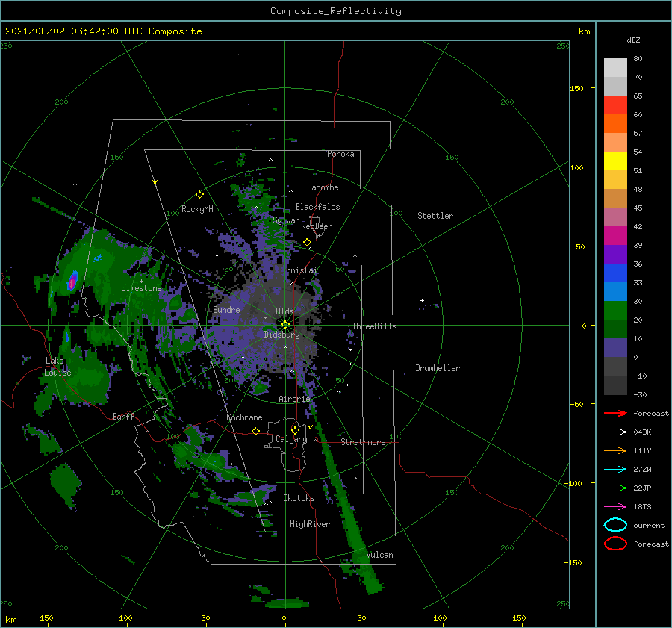Click the Limestone label on map
Image resolution: width=672 pixels, height=628 pixels.
click(x=141, y=288)
